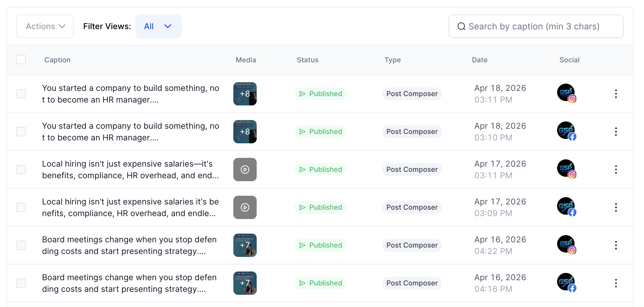Open the Local hiring isn't just expensive salaries—it's caption

pos(130,170)
